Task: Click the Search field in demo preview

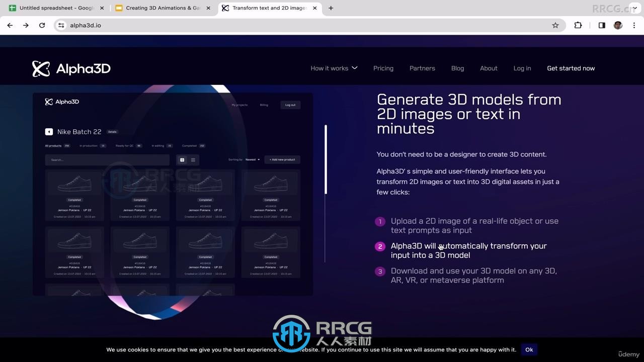Action: tap(107, 160)
